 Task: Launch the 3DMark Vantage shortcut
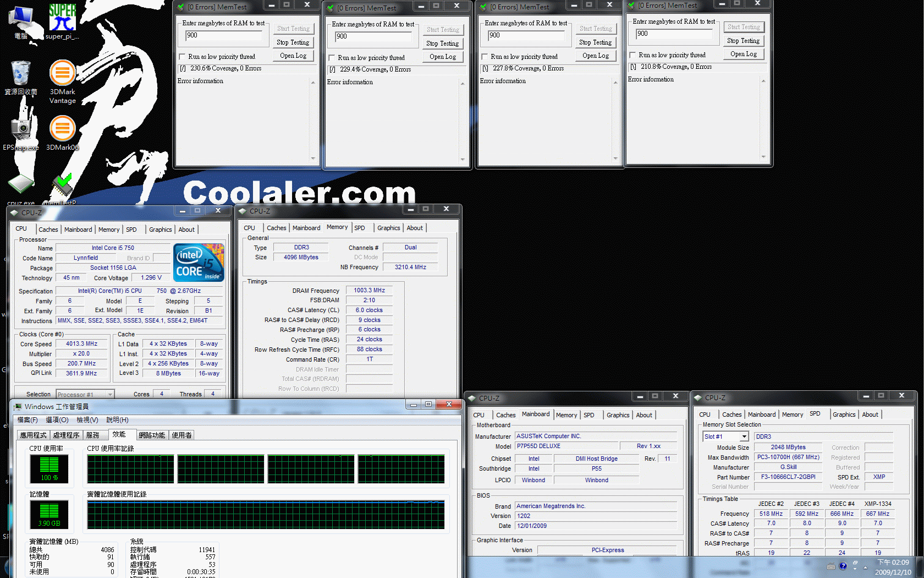(62, 81)
